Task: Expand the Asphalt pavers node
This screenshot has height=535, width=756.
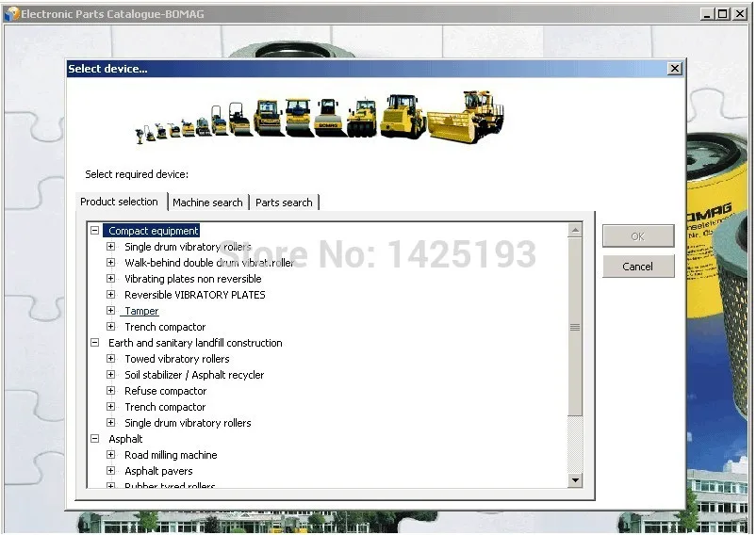Action: pos(111,470)
